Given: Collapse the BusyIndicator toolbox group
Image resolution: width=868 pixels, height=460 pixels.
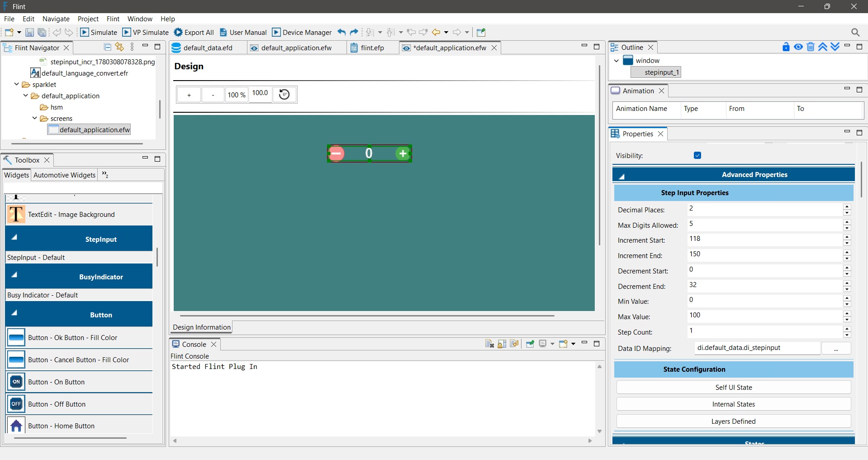Looking at the screenshot, I should 14,274.
